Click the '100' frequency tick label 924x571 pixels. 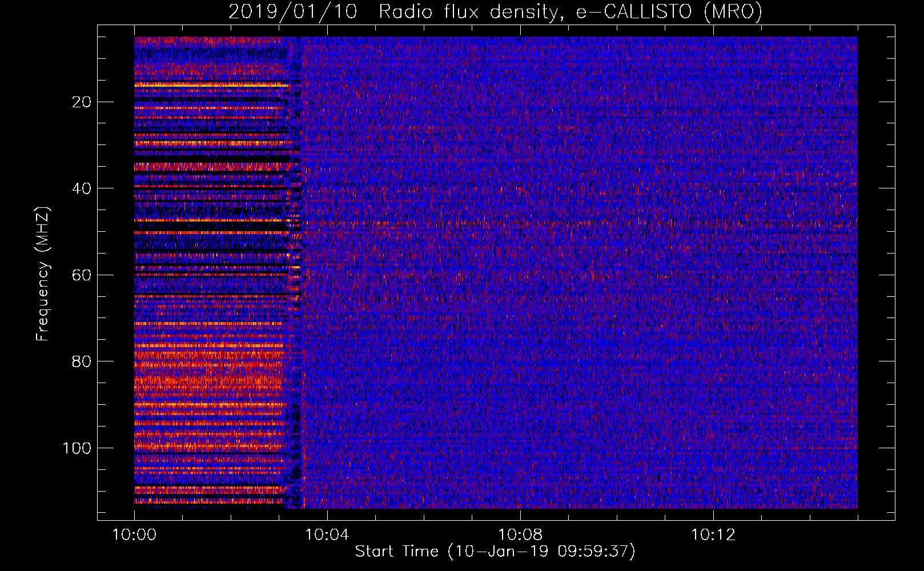click(77, 448)
